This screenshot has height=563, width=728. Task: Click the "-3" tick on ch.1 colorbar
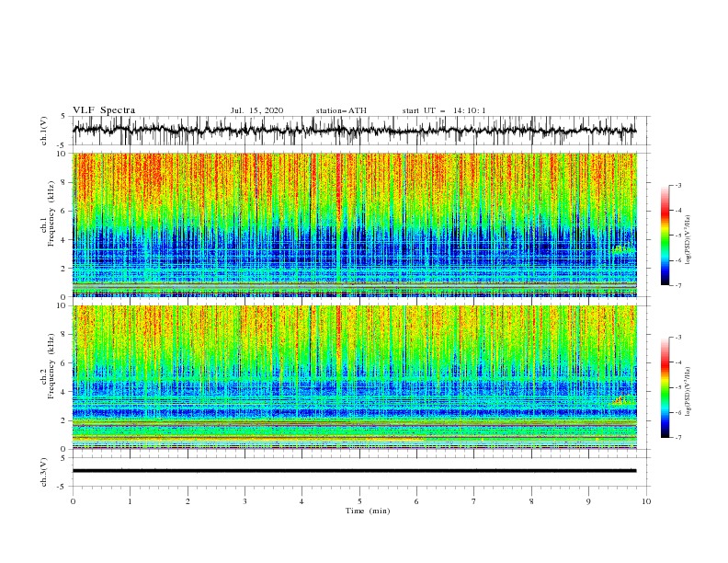677,185
